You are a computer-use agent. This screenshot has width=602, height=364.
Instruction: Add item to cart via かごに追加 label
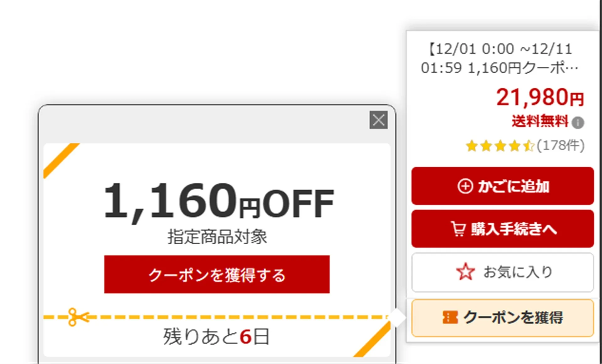point(514,186)
